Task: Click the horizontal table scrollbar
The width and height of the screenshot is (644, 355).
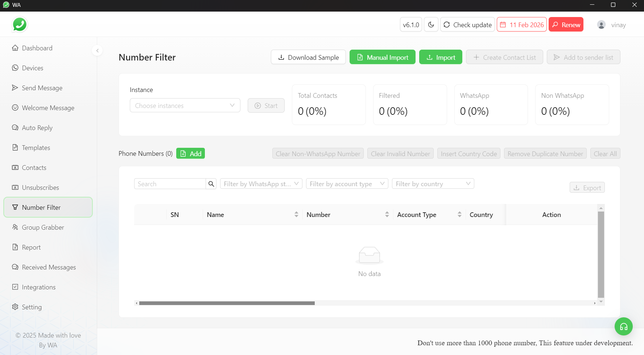Action: click(x=227, y=303)
